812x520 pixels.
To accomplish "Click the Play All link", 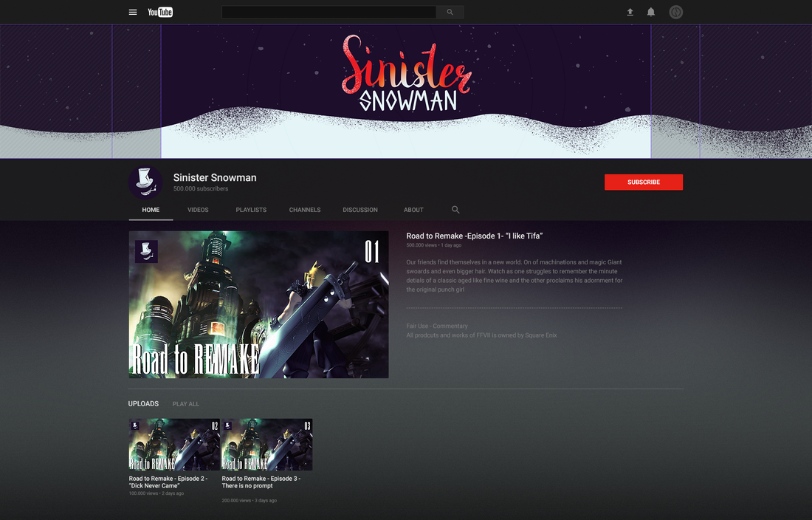I will click(x=186, y=404).
